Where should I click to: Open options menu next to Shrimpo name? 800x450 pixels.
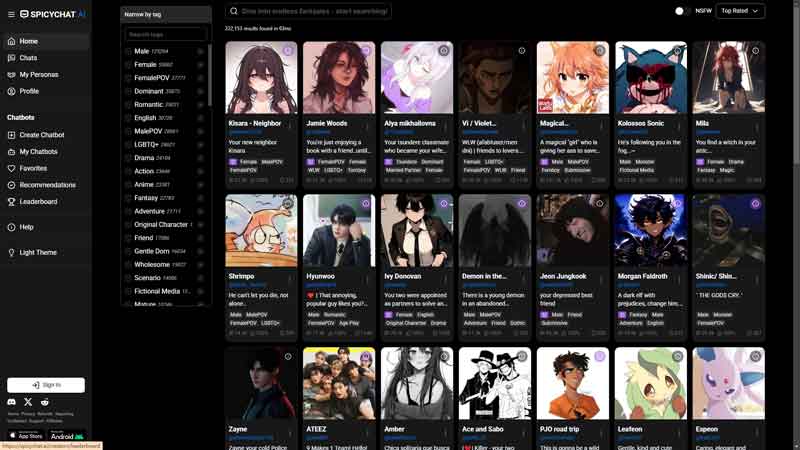tap(291, 279)
